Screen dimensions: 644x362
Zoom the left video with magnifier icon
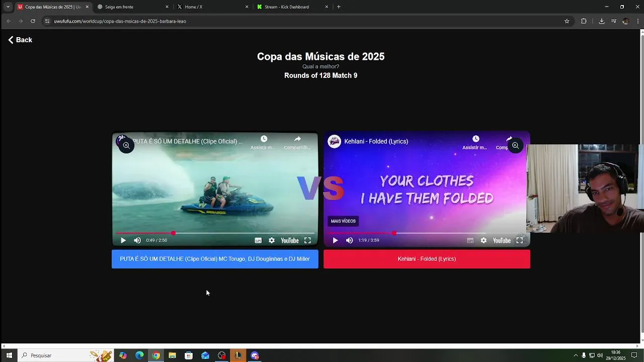126,145
